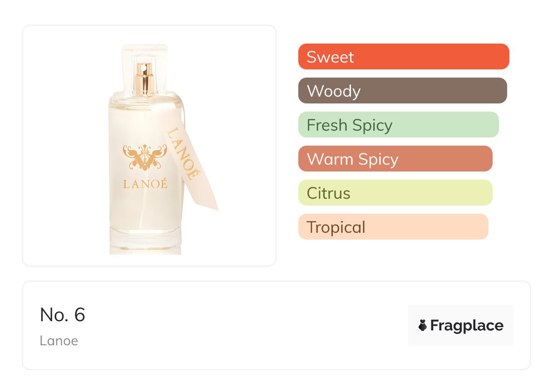Click the Woody label text
Viewport: 553px width, 392px height.
(x=334, y=91)
